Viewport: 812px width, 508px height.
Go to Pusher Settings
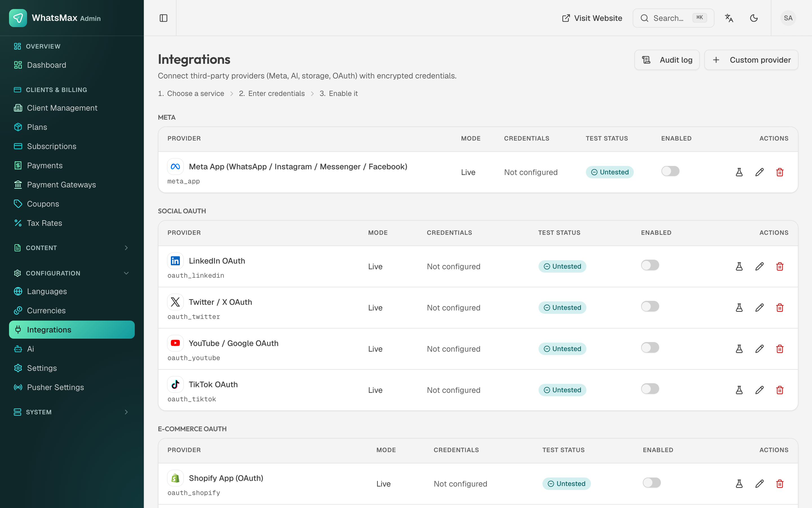72,387
